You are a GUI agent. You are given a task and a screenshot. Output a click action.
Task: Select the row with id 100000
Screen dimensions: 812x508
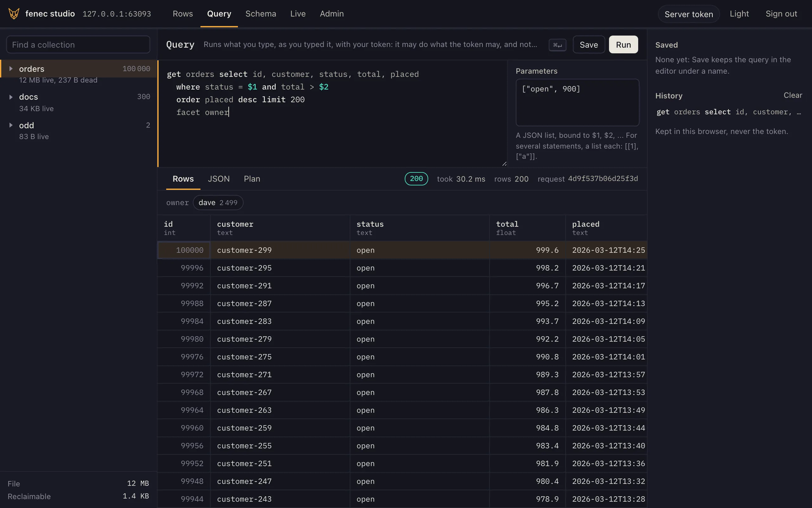[x=402, y=250]
